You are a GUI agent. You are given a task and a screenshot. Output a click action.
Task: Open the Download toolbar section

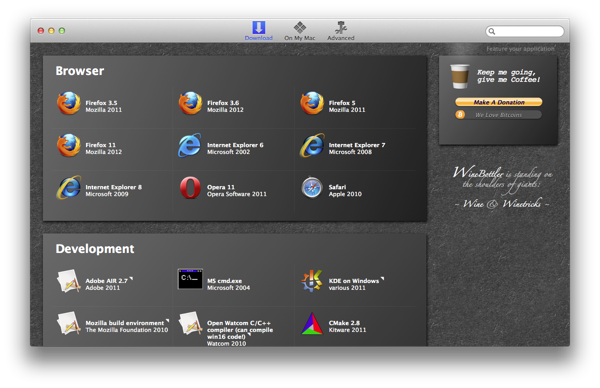pos(259,31)
